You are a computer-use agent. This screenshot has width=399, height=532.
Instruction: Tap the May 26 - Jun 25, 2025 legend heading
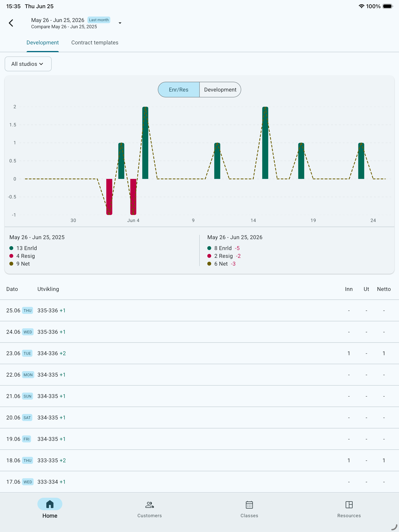point(37,237)
